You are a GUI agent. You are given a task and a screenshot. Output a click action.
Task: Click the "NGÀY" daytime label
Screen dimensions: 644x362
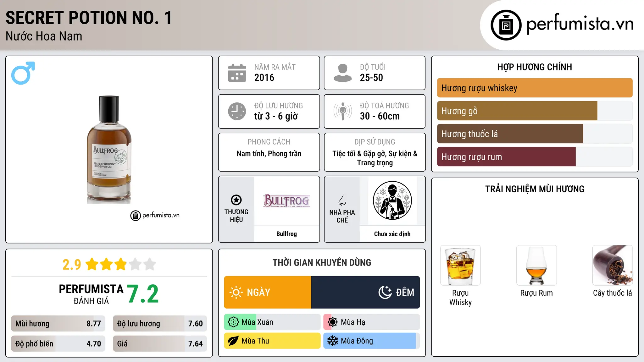point(258,292)
